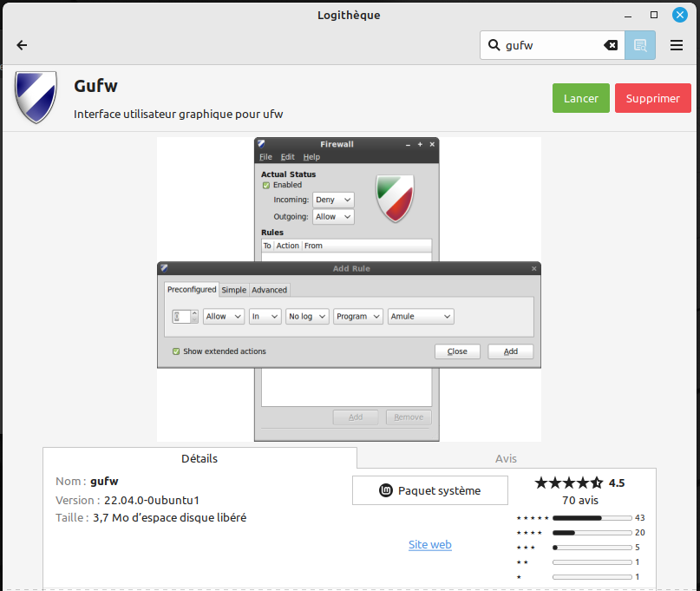Go back using the left arrow

[22, 45]
